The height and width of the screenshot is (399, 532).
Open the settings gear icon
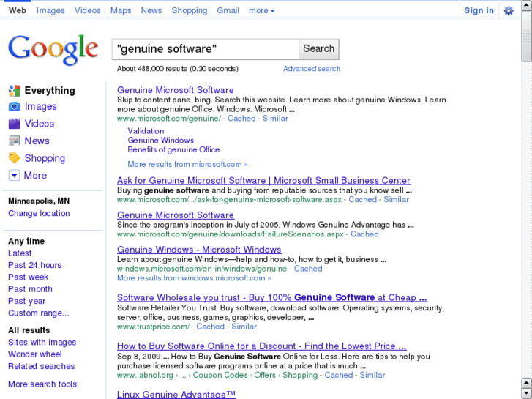tap(509, 11)
